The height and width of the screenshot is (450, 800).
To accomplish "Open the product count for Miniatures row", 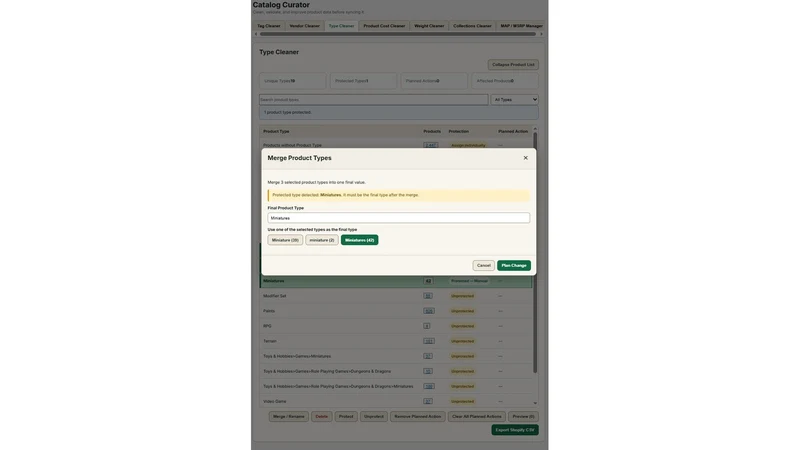I will coord(428,281).
